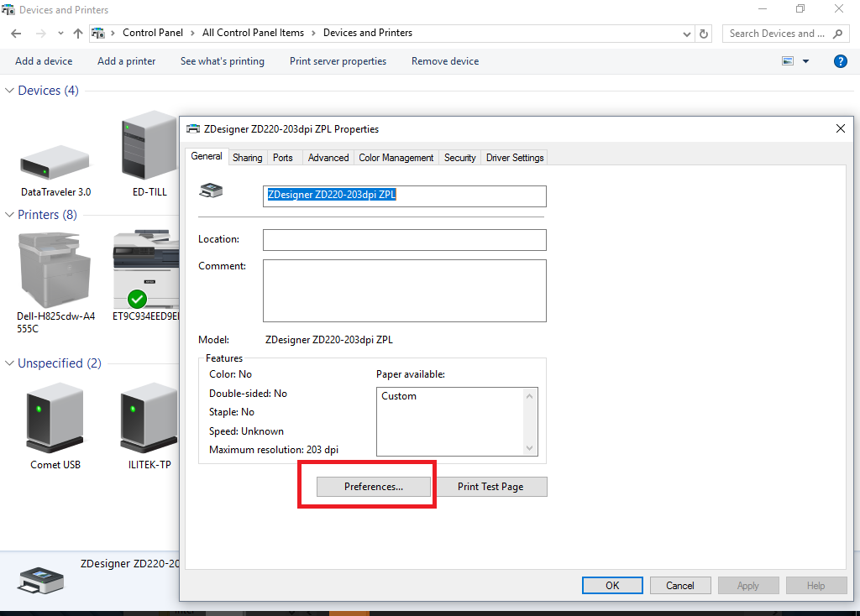Open the view options dropdown arrow

(805, 61)
